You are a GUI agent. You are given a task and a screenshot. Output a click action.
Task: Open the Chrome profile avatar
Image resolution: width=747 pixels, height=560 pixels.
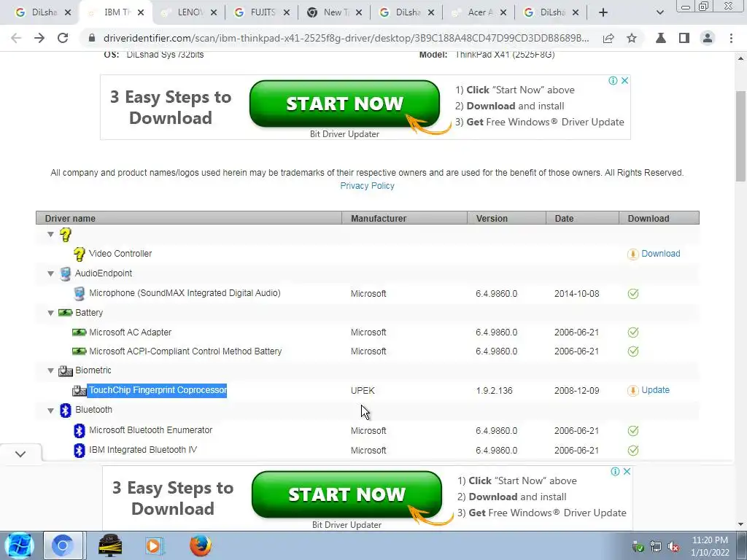click(708, 38)
